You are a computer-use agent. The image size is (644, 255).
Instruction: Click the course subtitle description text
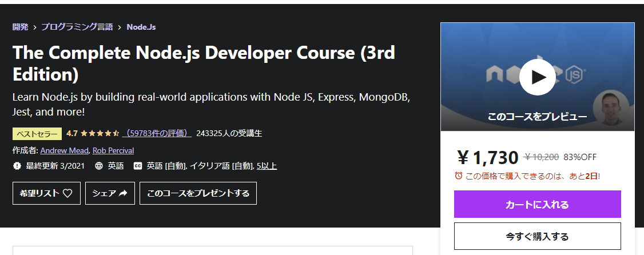[212, 104]
